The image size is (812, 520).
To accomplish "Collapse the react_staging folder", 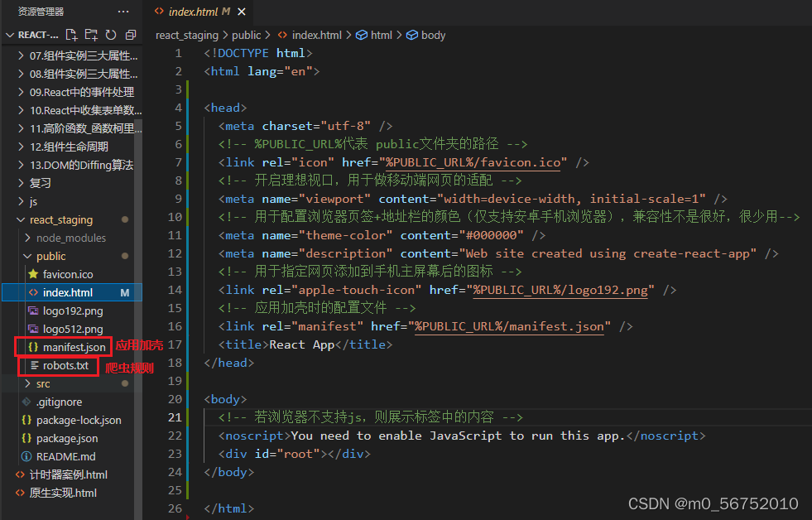I will click(21, 219).
